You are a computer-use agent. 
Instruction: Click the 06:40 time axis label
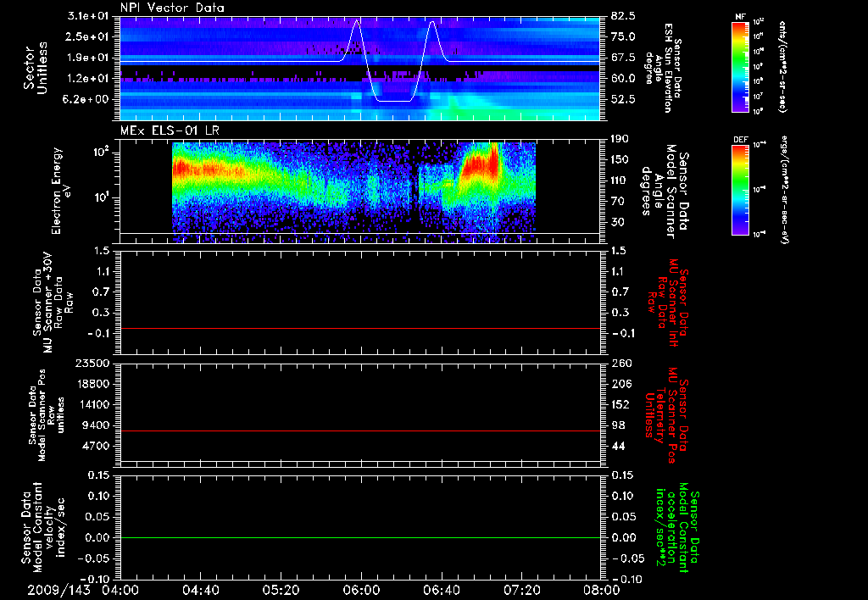tap(441, 590)
